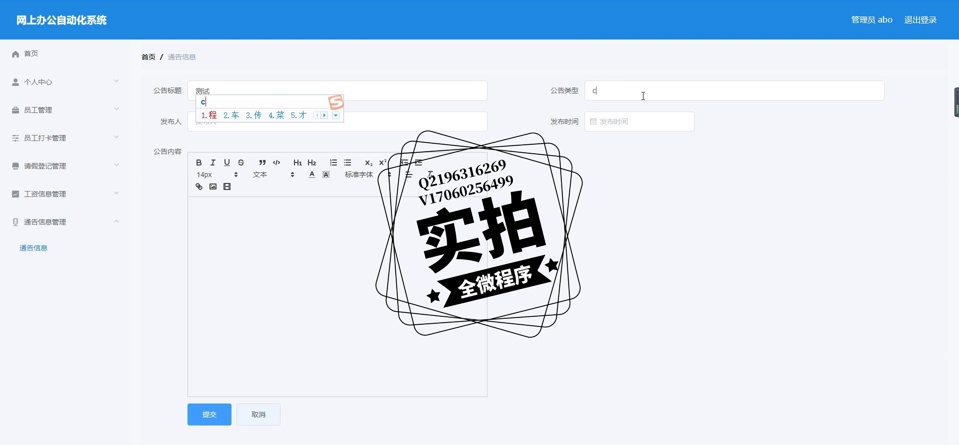Viewport: 959px width, 445px height.
Task: Insert code block in editor
Action: (x=277, y=162)
